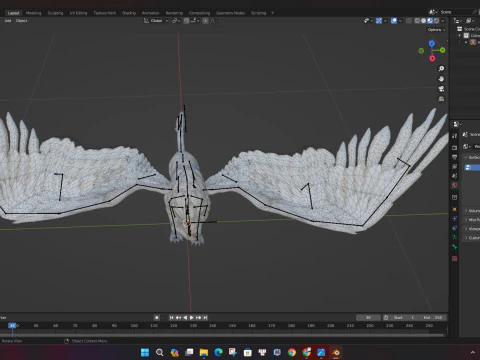Switch to UV Editing workspace
The image size is (480, 360).
(x=78, y=13)
